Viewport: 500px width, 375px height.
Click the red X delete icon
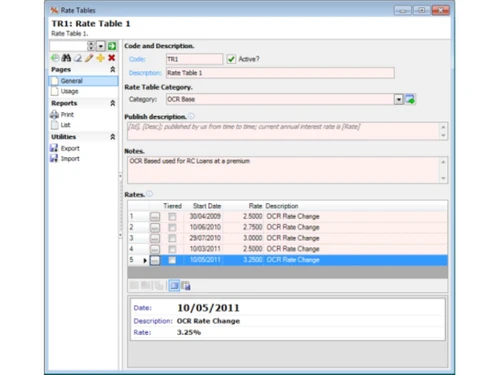(x=112, y=58)
